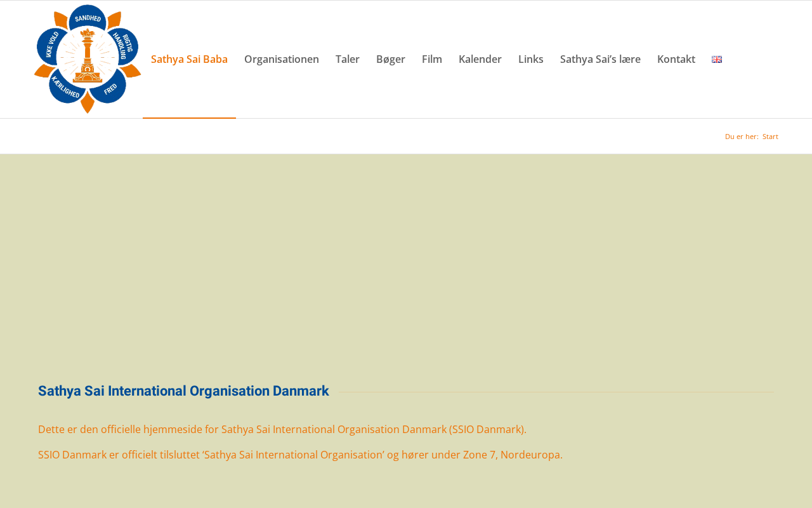Click the 'Sathya Sai International Organisation Danmark' heading
This screenshot has width=812, height=508.
point(183,391)
